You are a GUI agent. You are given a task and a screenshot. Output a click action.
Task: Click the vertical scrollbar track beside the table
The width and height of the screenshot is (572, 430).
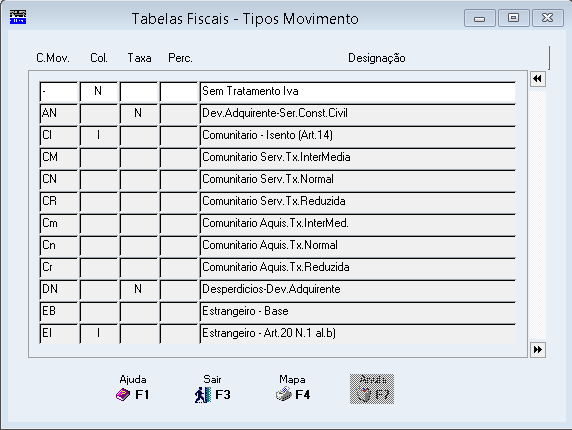[x=538, y=214]
